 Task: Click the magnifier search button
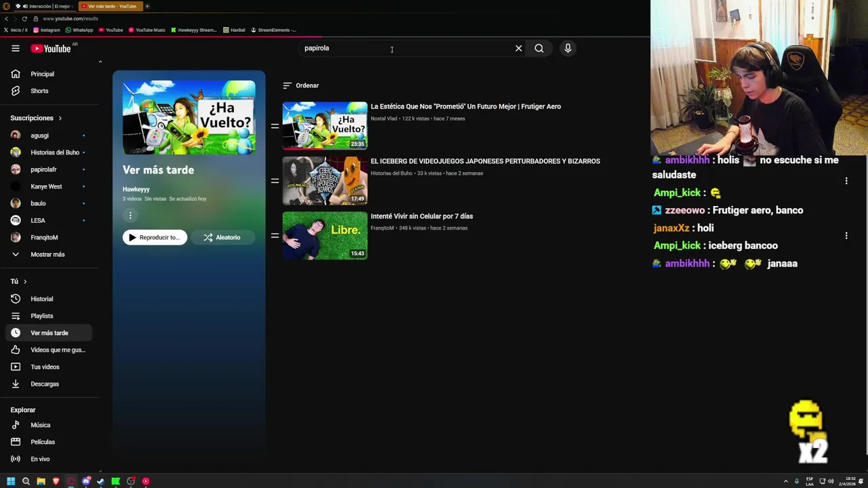(539, 48)
